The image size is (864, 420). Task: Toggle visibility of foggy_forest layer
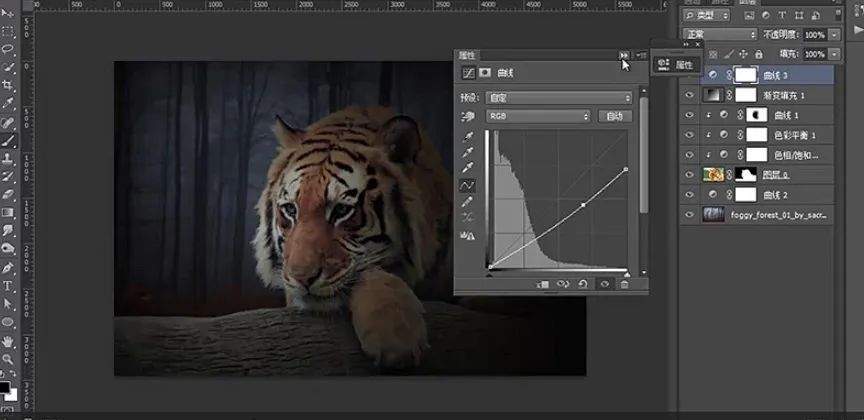click(689, 214)
